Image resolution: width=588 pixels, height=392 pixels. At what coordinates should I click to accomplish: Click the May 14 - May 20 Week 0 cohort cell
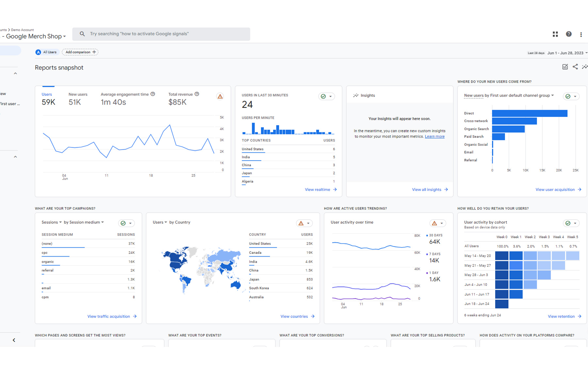click(x=501, y=256)
